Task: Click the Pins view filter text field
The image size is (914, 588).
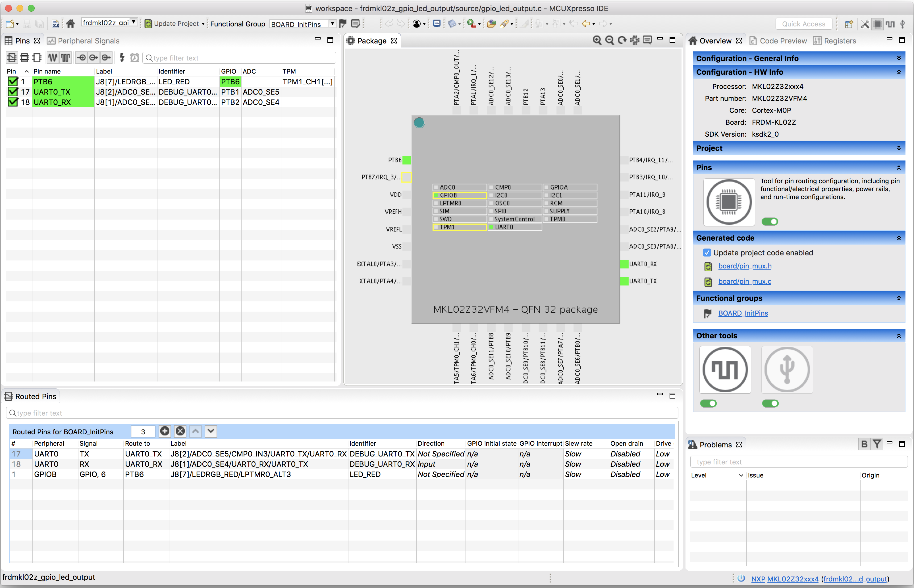Action: [239, 58]
